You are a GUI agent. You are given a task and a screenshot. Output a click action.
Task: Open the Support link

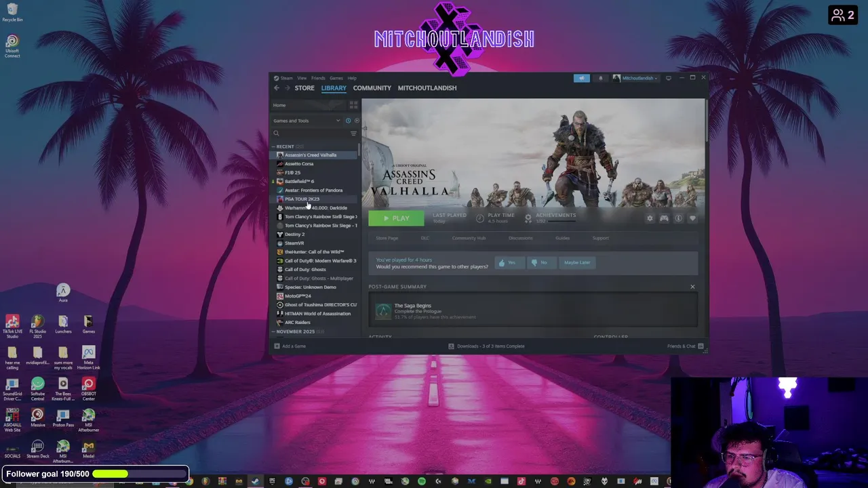[601, 238]
